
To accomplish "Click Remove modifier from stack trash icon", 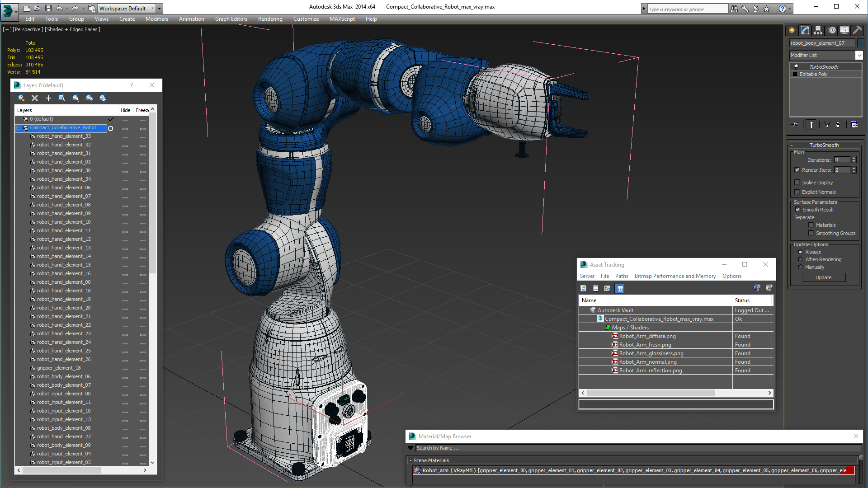I will 838,125.
